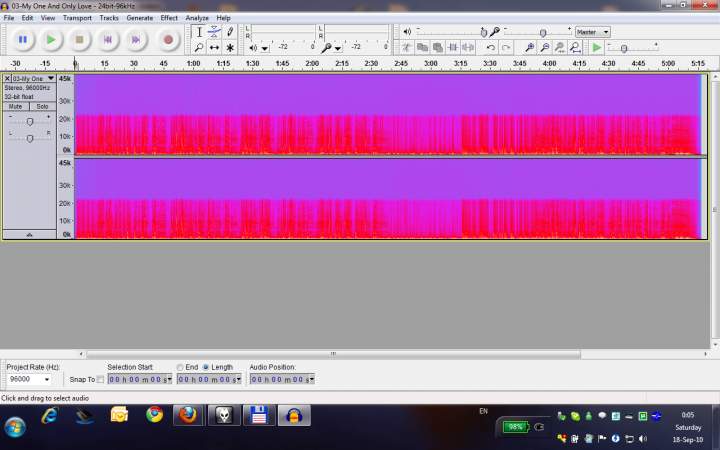Click the Paste toolbar icon
Screen dimensions: 720x450
[x=437, y=47]
